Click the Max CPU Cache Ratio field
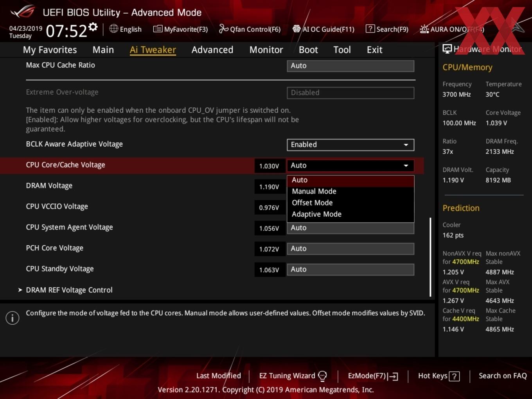 tap(350, 66)
